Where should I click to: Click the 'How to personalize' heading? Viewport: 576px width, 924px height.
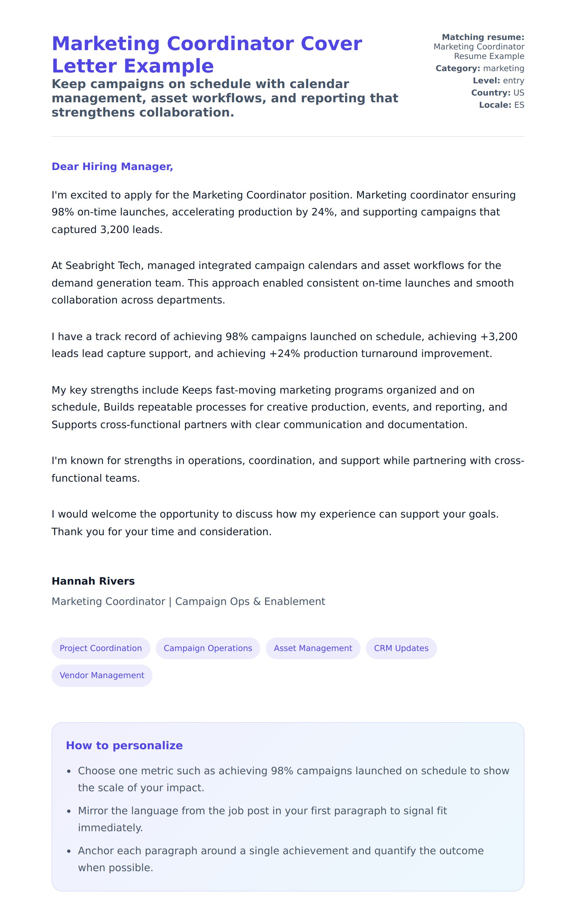click(x=124, y=745)
